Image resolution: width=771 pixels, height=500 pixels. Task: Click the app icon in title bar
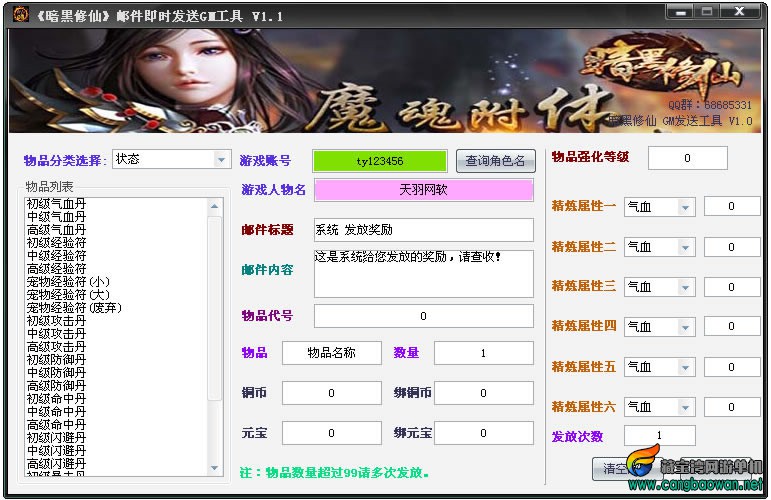coord(20,14)
